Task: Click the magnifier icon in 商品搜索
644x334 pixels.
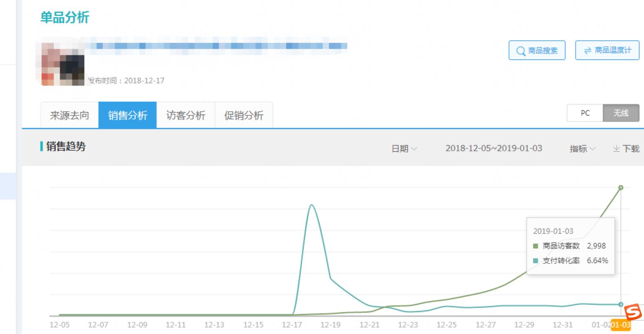Action: tap(520, 51)
